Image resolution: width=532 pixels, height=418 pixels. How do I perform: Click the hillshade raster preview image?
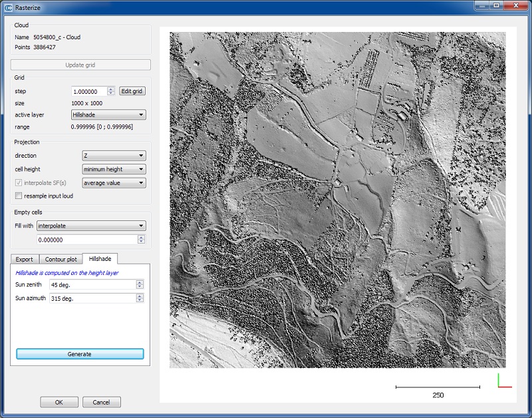coord(338,200)
